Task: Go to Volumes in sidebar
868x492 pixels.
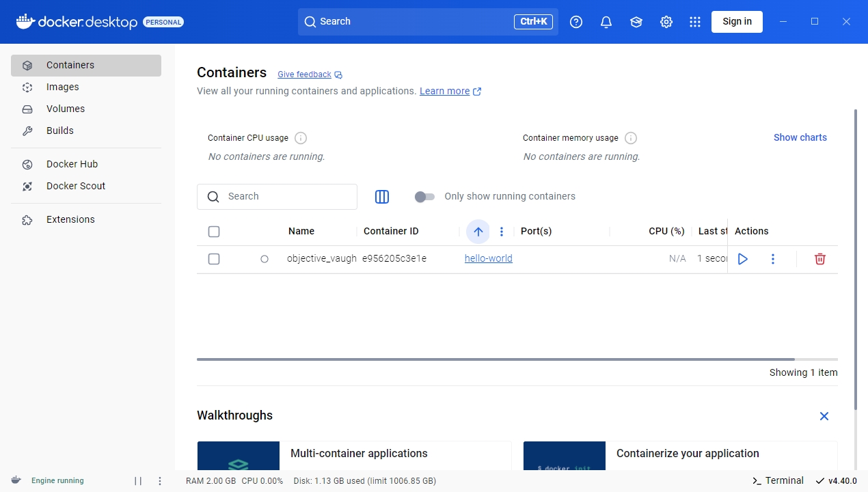Action: (86, 109)
